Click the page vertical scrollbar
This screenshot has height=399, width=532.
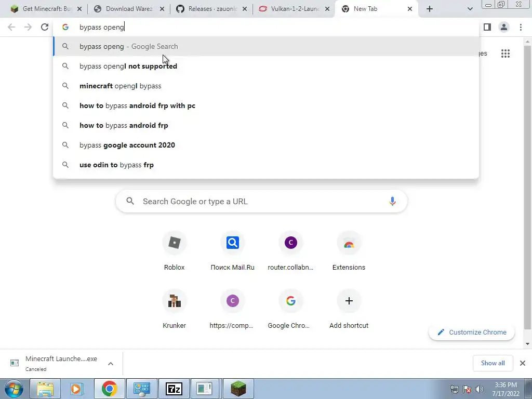pyautogui.click(x=527, y=187)
